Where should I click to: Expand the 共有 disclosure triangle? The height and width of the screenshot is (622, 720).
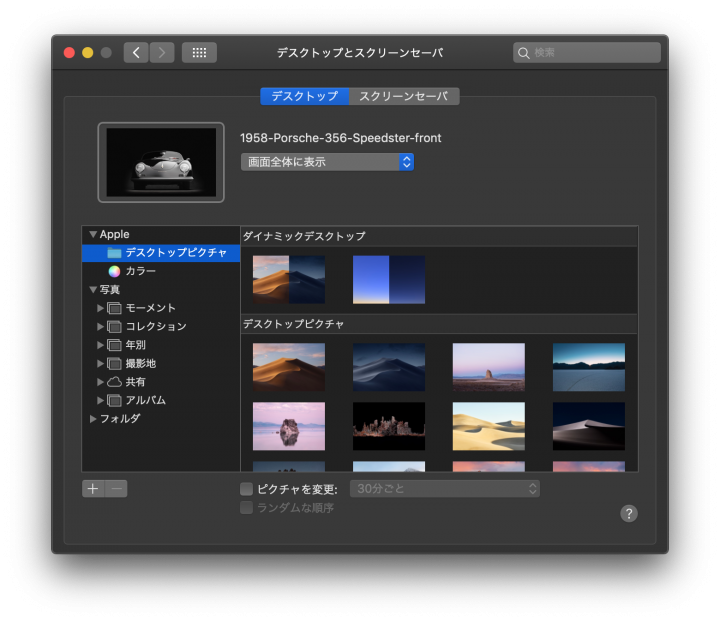tap(100, 382)
